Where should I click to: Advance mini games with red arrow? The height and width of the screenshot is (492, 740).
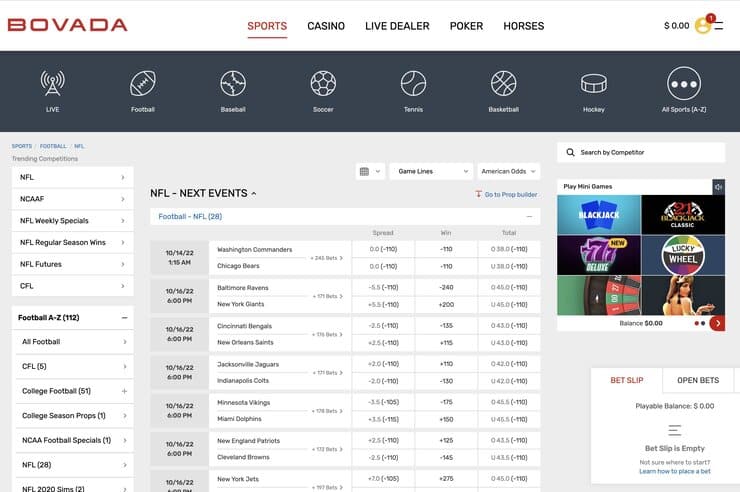click(x=717, y=323)
